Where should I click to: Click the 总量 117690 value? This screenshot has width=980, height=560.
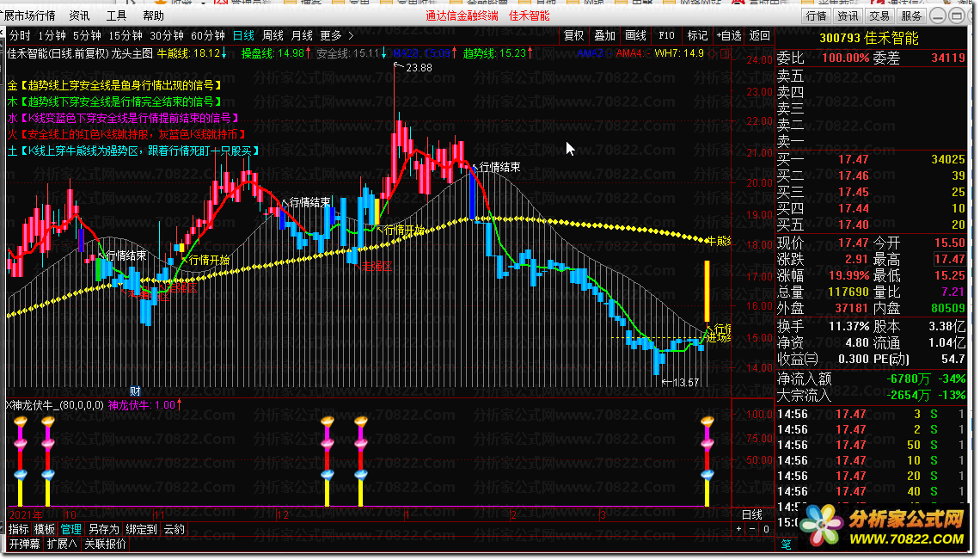tap(848, 292)
